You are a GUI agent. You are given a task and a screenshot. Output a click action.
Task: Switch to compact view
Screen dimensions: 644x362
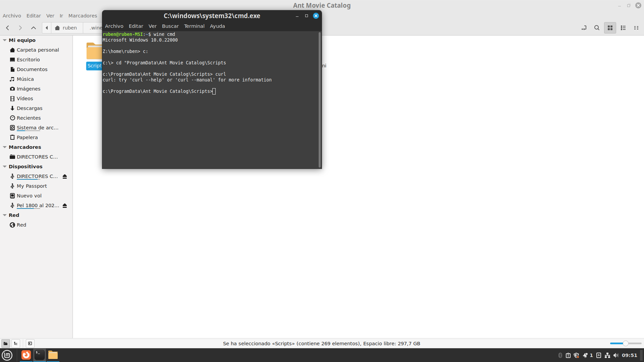pyautogui.click(x=635, y=28)
